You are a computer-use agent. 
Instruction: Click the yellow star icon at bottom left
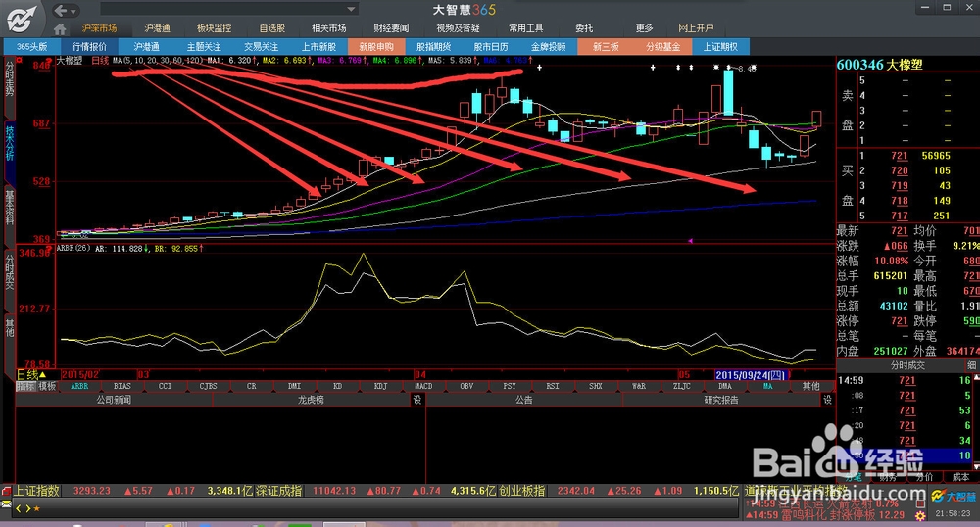pos(37,509)
